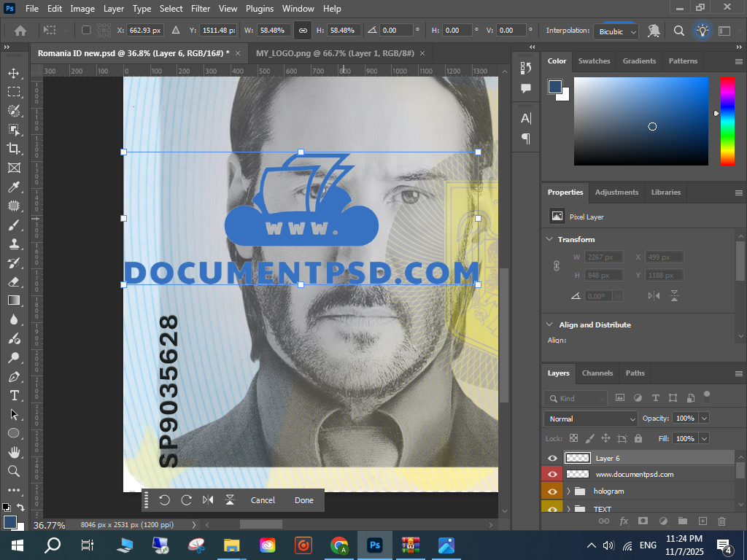747x560 pixels.
Task: Switch to the Channels tab
Action: pos(597,373)
